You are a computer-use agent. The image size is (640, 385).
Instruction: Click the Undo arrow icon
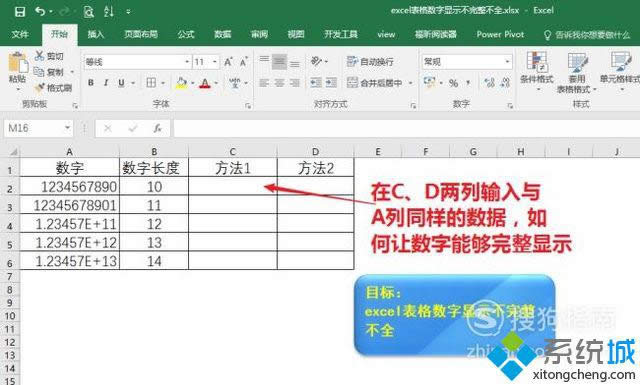[x=40, y=11]
